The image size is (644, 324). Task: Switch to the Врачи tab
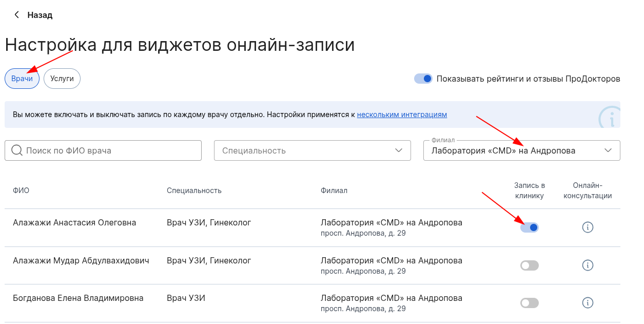(x=22, y=79)
